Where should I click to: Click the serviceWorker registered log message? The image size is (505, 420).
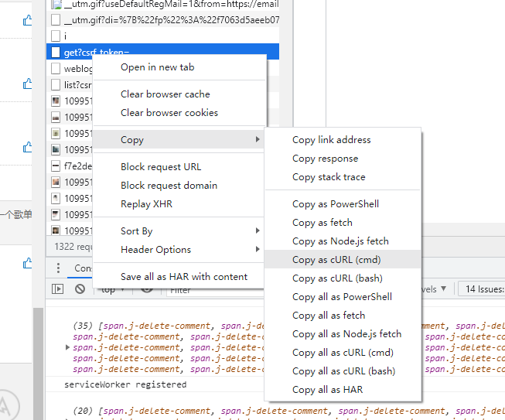(x=125, y=384)
